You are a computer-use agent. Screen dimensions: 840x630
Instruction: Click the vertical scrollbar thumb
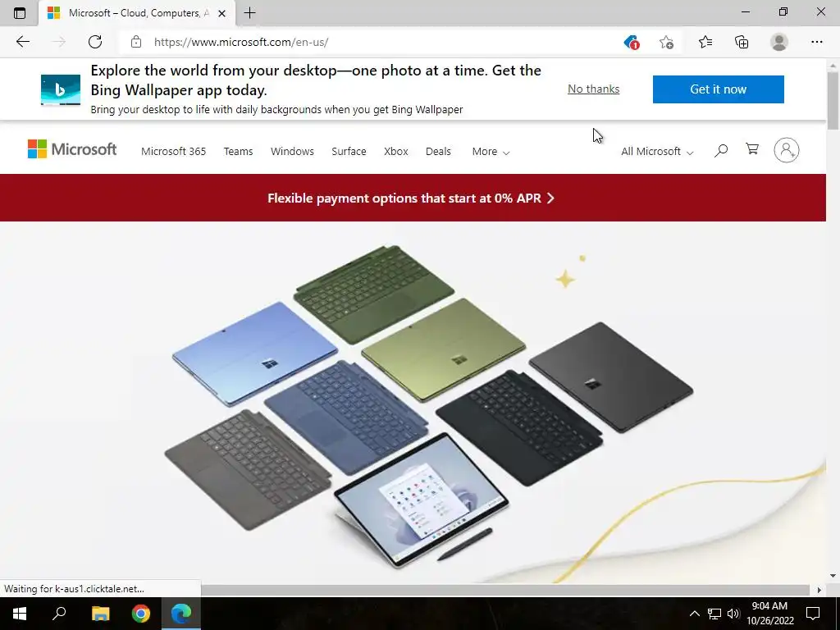(x=833, y=100)
